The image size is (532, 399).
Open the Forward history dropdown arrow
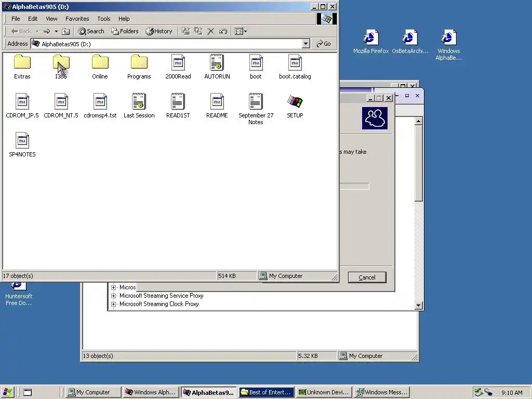click(56, 31)
